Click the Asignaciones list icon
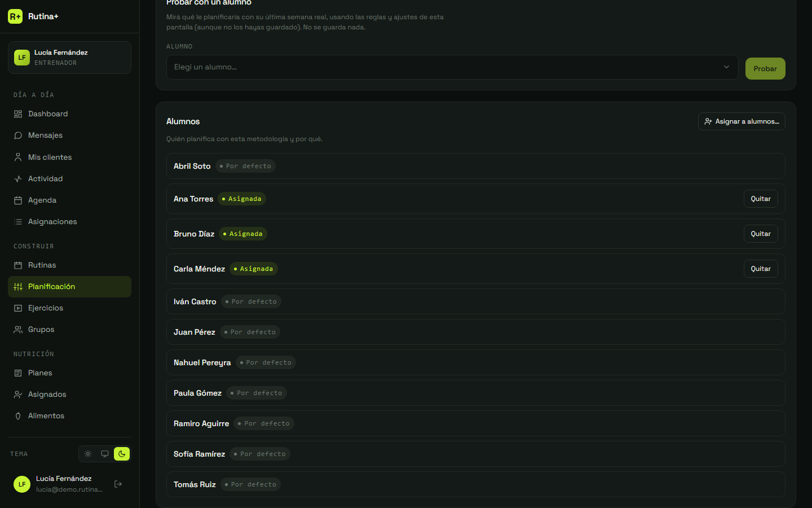Screen dimensions: 812x508 click(x=18, y=222)
